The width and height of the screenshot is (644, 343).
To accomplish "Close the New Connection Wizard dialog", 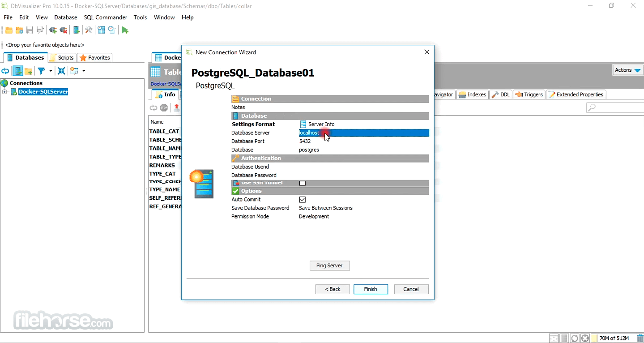I will point(426,52).
